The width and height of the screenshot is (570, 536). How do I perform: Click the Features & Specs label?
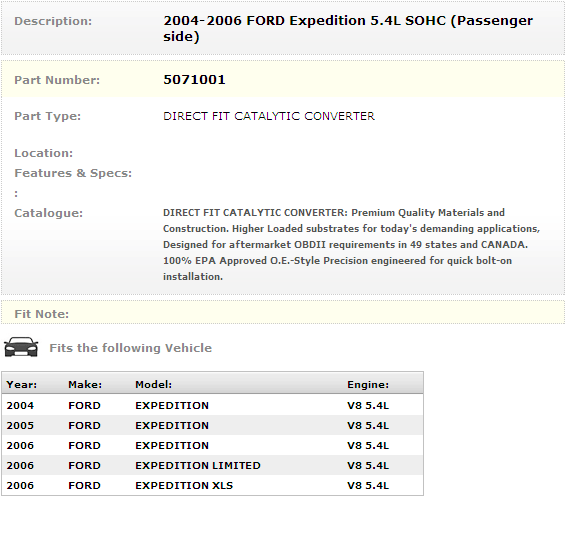(73, 173)
